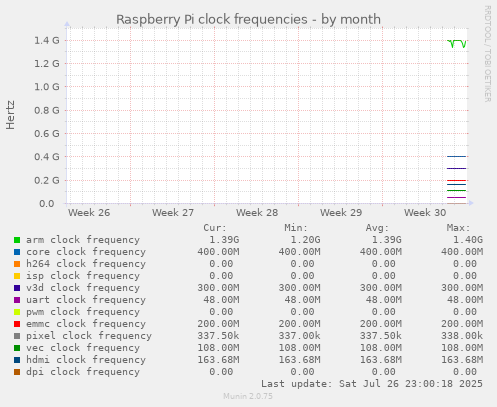The height and width of the screenshot is (407, 497).
Task: Select the 'core clock frequency' legend label
Action: click(86, 252)
